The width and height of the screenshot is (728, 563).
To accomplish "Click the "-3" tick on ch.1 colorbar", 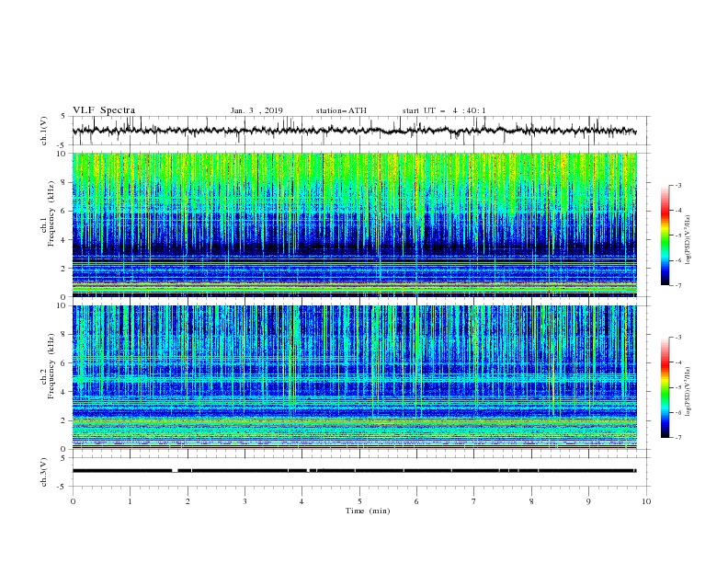I will tap(677, 185).
